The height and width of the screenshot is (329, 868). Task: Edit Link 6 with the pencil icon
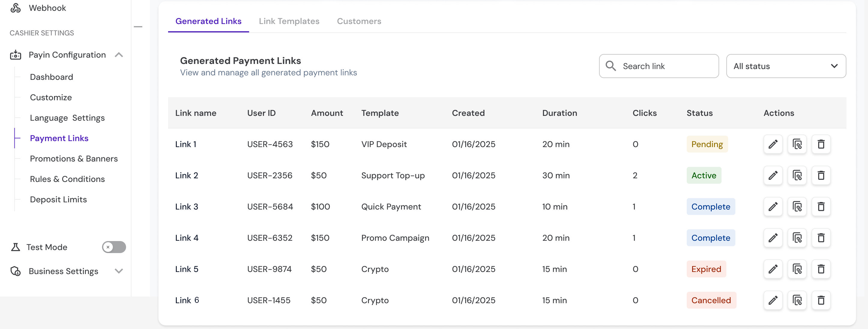(773, 300)
